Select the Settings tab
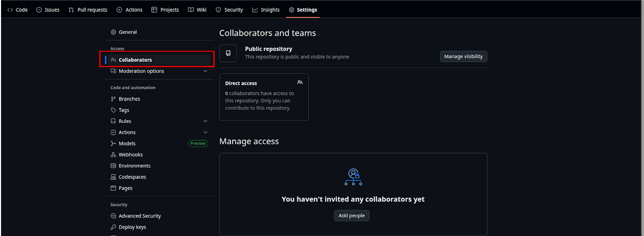Image resolution: width=644 pixels, height=236 pixels. point(303,10)
